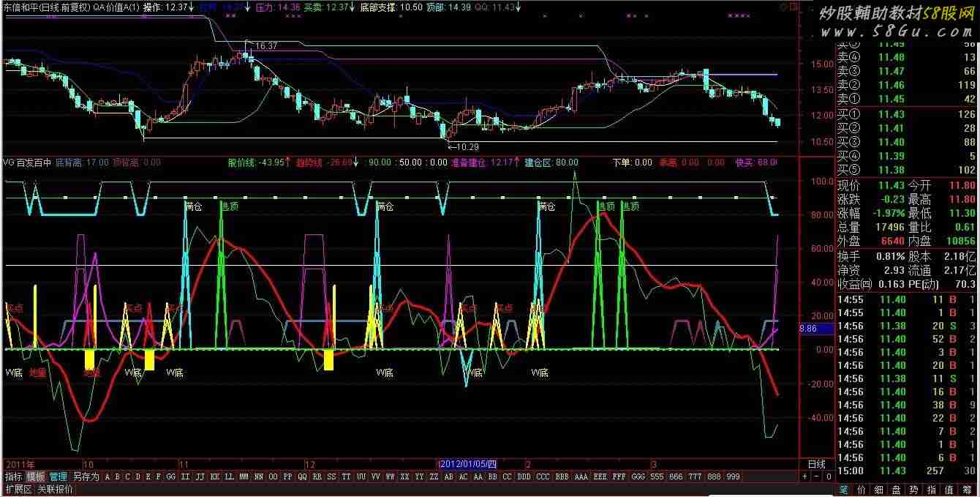Open the 关联报价 related quotes tab
The width and height of the screenshot is (980, 497).
(56, 489)
